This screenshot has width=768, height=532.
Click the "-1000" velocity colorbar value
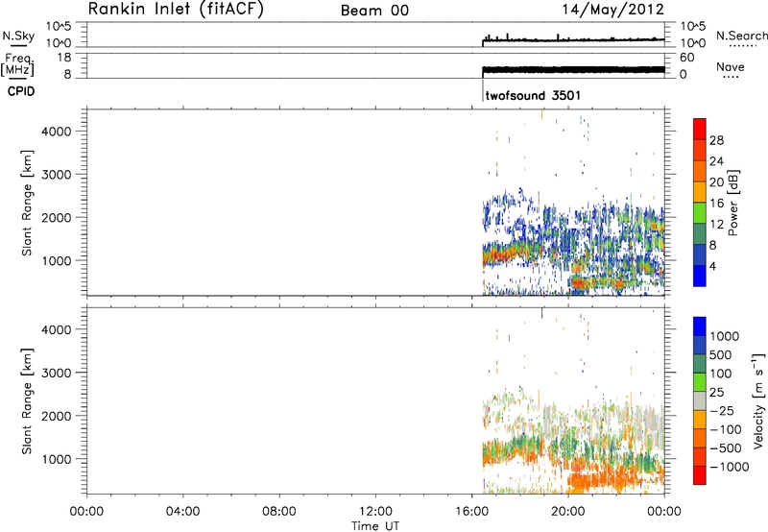click(x=730, y=467)
